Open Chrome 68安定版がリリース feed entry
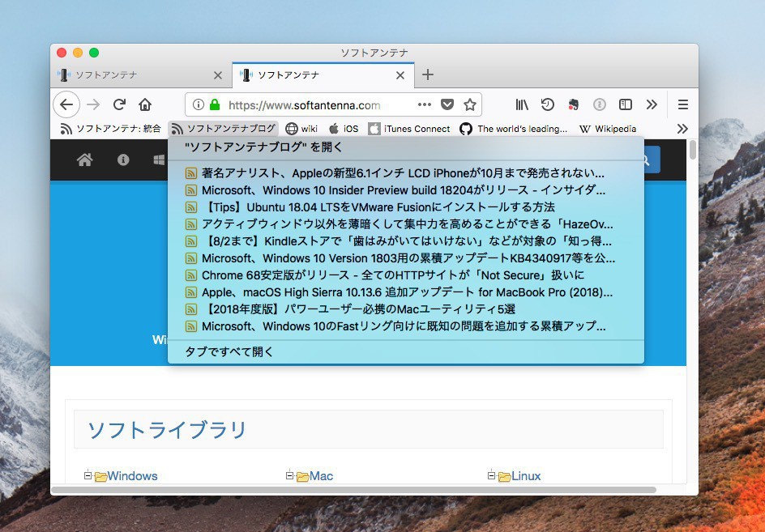 point(406,275)
